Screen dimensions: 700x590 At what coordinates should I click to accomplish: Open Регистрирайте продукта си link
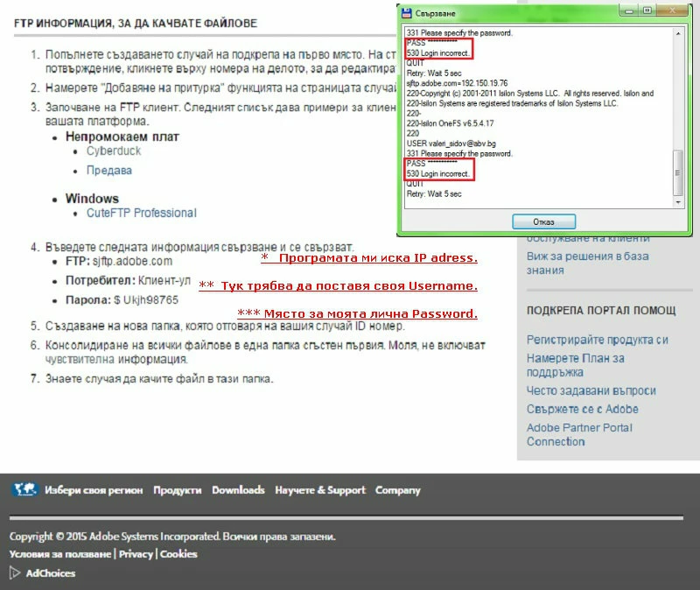pyautogui.click(x=598, y=340)
